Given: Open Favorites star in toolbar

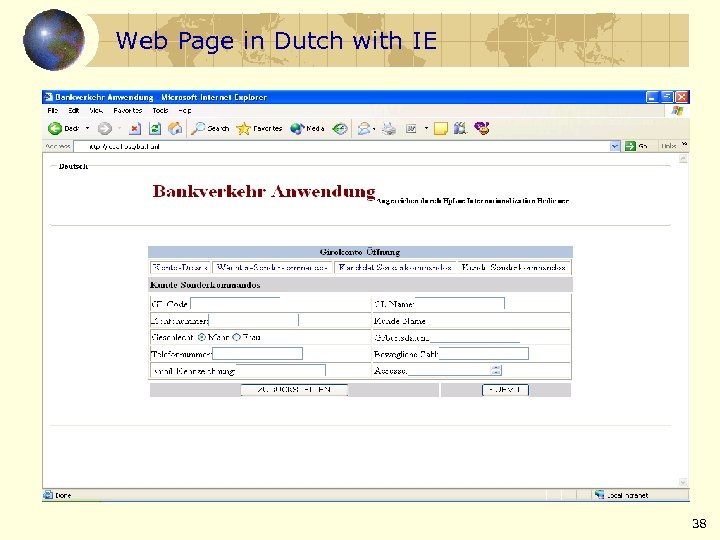Looking at the screenshot, I should (x=259, y=129).
